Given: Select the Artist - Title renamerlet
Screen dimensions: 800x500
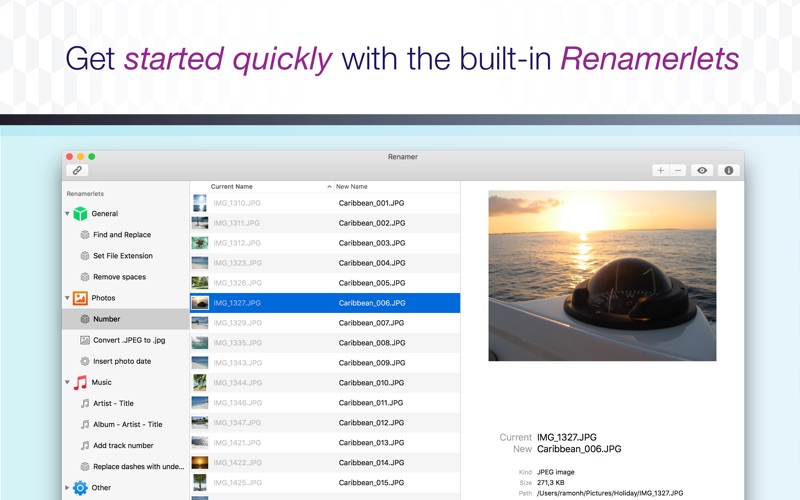Looking at the screenshot, I should click(114, 403).
